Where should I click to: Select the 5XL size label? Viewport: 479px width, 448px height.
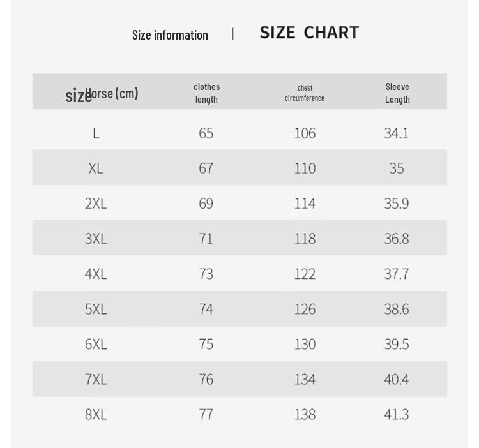click(96, 309)
